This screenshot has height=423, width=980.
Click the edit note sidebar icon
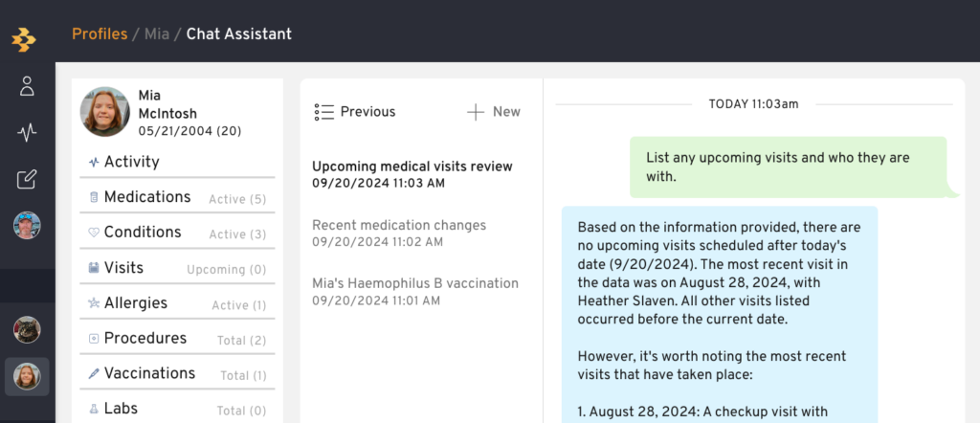(x=27, y=179)
